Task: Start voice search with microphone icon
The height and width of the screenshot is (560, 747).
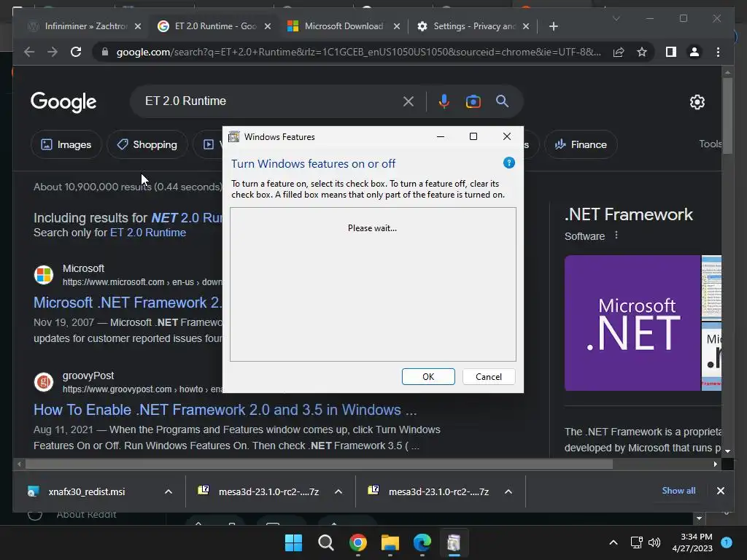Action: (x=444, y=101)
